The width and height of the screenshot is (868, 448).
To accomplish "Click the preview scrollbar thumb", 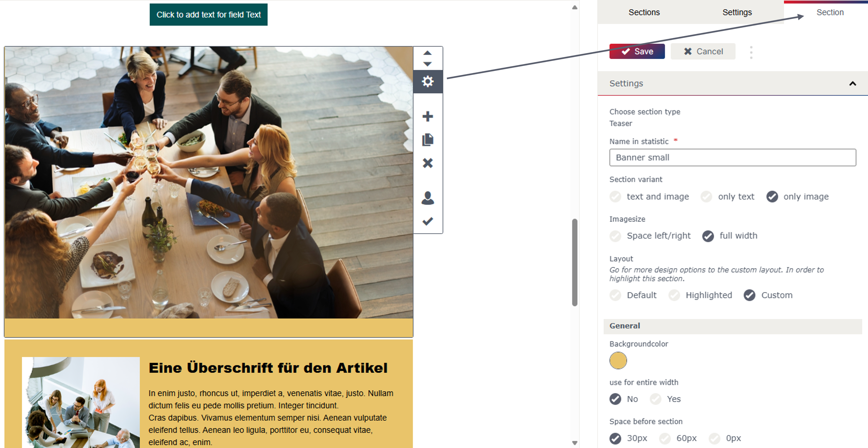I will (x=574, y=262).
